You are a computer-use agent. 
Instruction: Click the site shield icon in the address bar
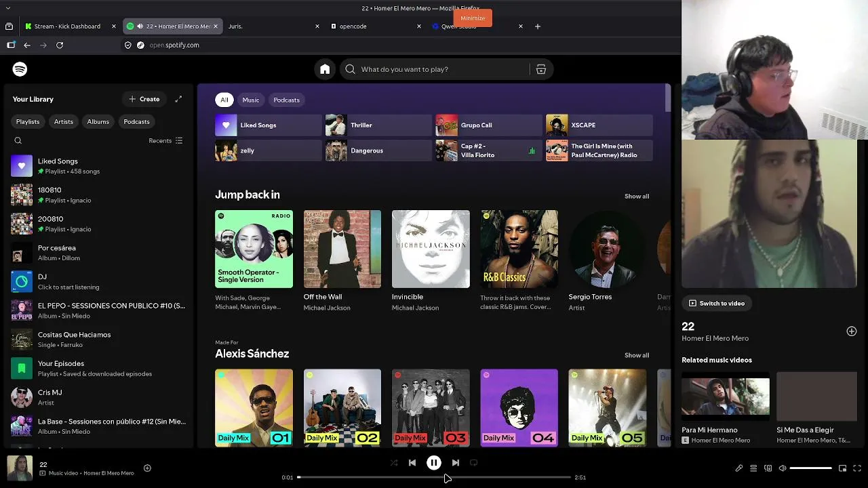[127, 45]
